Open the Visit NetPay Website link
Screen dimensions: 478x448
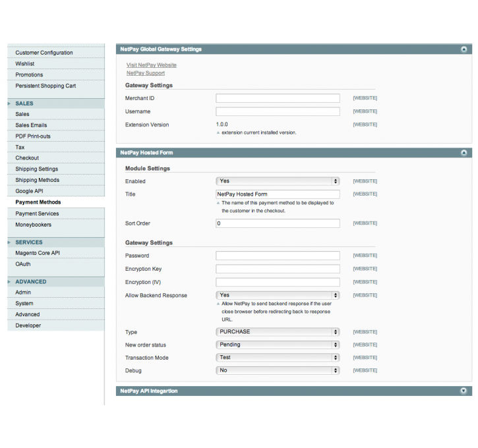[152, 65]
